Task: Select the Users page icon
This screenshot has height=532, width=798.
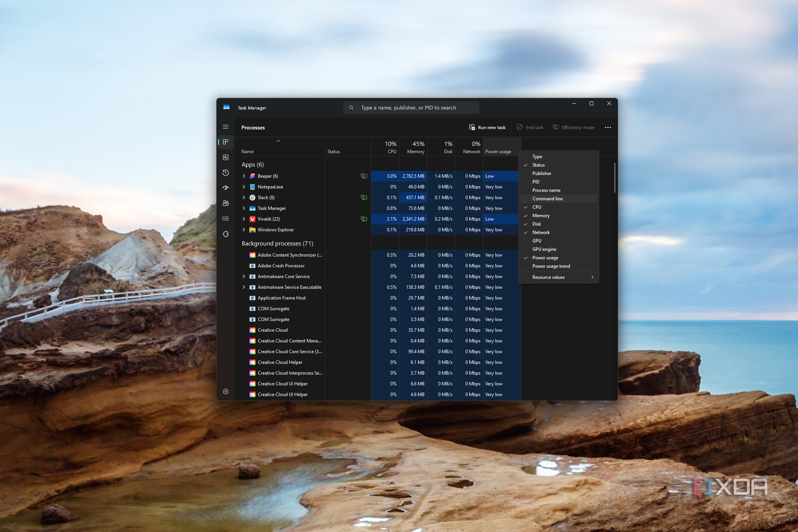Action: [225, 203]
